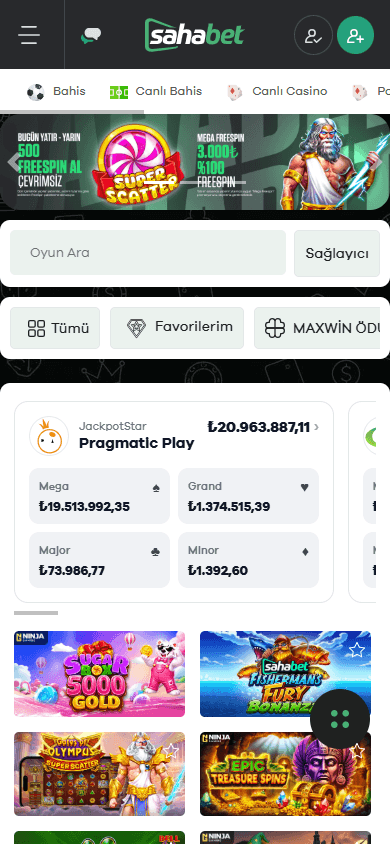Open Sugar Box 5000 Gold game

tap(100, 674)
